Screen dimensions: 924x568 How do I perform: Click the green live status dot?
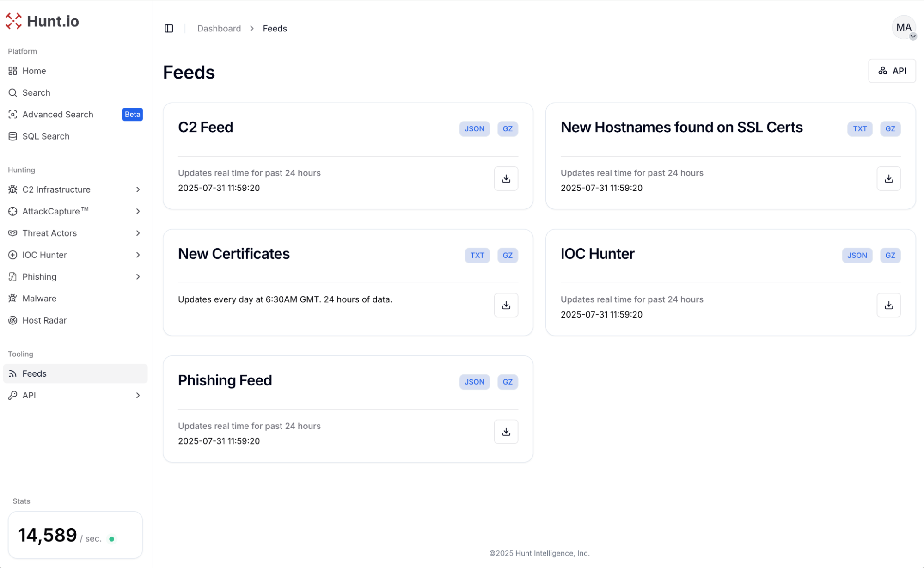pos(111,539)
